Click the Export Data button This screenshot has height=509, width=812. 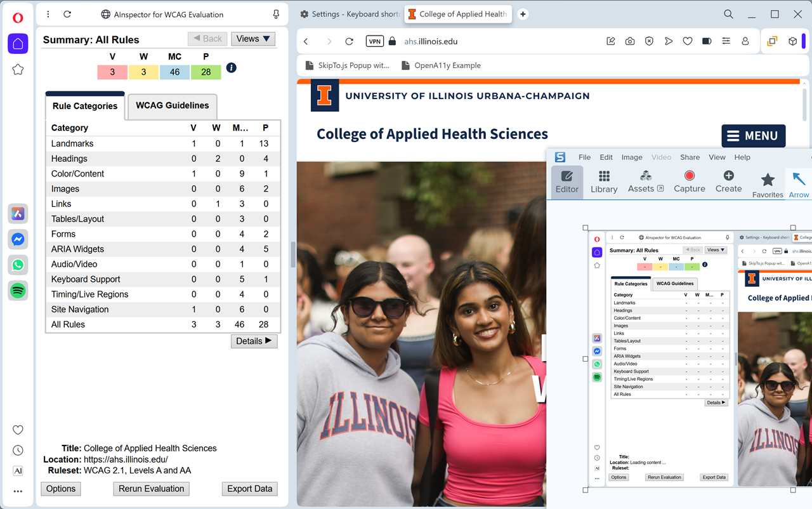249,489
